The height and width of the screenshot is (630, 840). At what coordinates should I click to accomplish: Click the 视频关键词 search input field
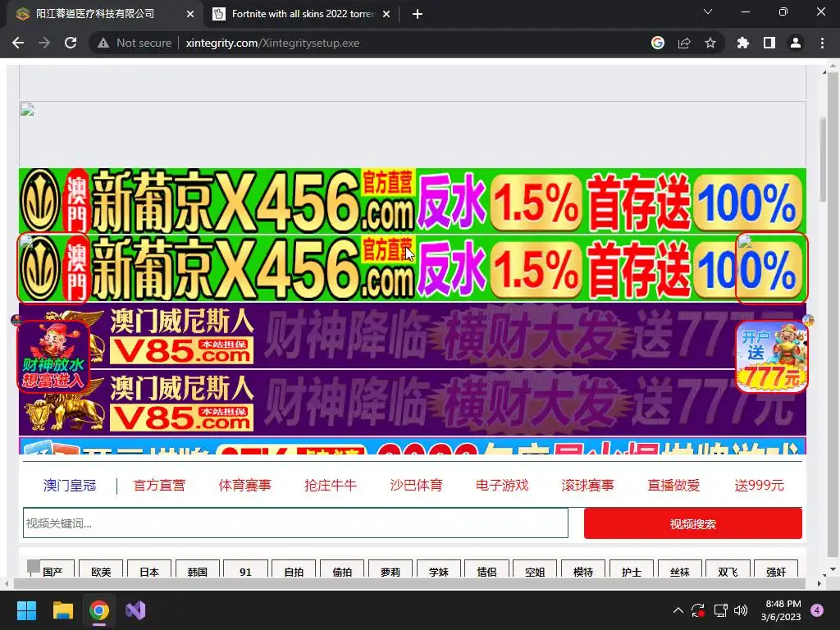(295, 523)
